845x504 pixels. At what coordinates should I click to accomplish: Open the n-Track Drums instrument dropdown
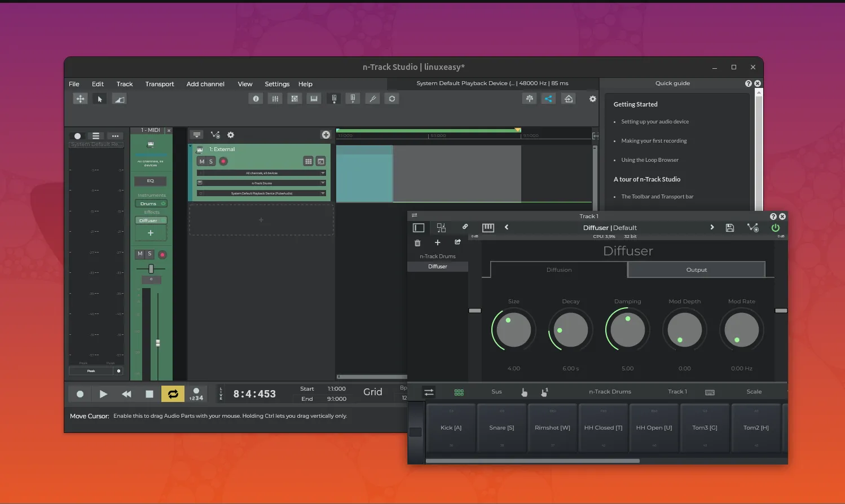tap(262, 183)
